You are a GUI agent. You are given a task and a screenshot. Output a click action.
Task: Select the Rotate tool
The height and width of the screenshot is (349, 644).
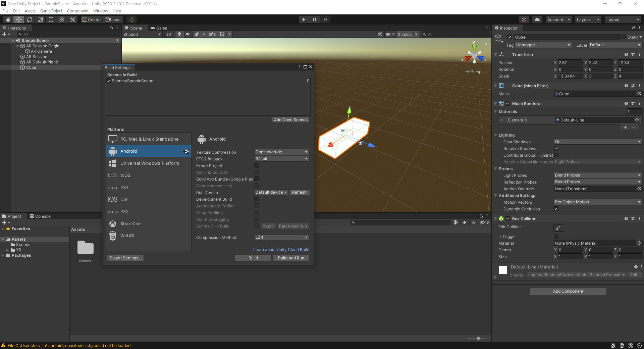click(30, 19)
